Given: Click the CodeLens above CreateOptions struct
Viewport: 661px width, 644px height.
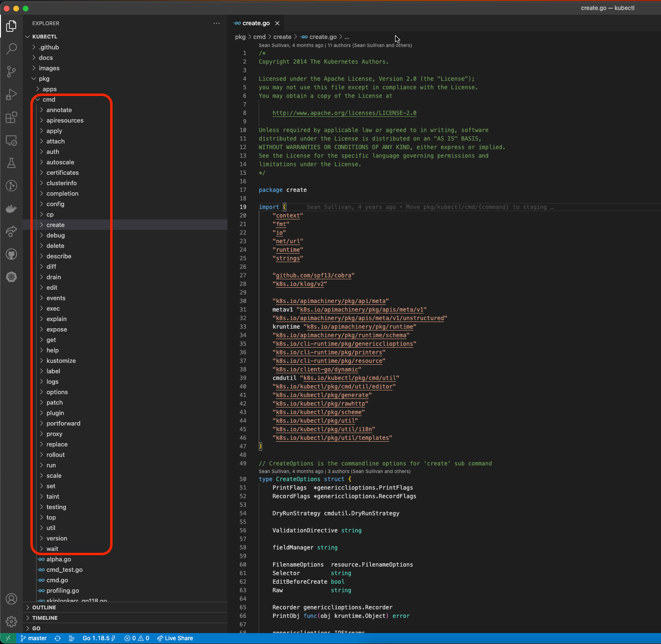Looking at the screenshot, I should tap(334, 472).
